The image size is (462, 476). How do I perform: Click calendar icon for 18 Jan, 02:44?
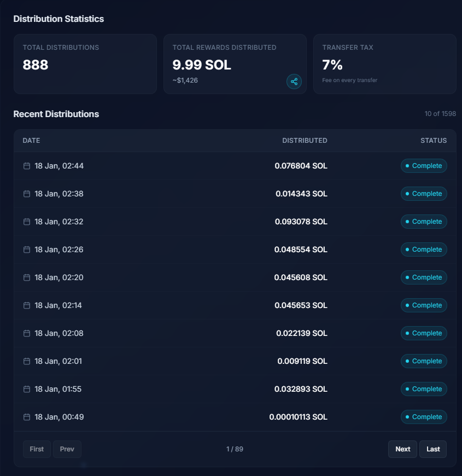coord(27,166)
